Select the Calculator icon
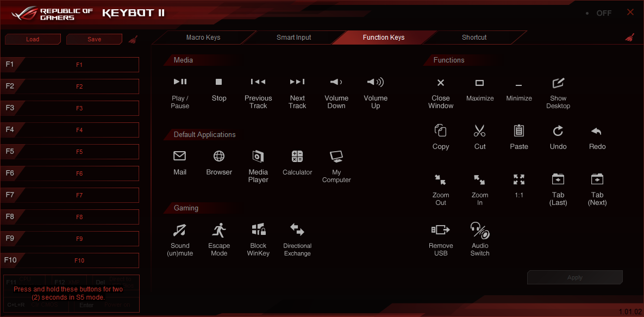 [x=297, y=156]
